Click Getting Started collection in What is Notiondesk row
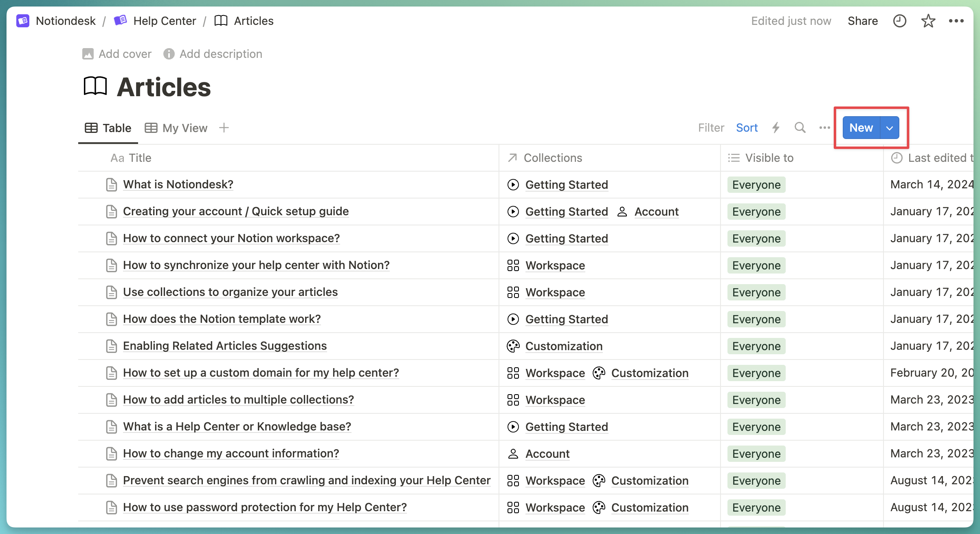980x534 pixels. coord(567,185)
